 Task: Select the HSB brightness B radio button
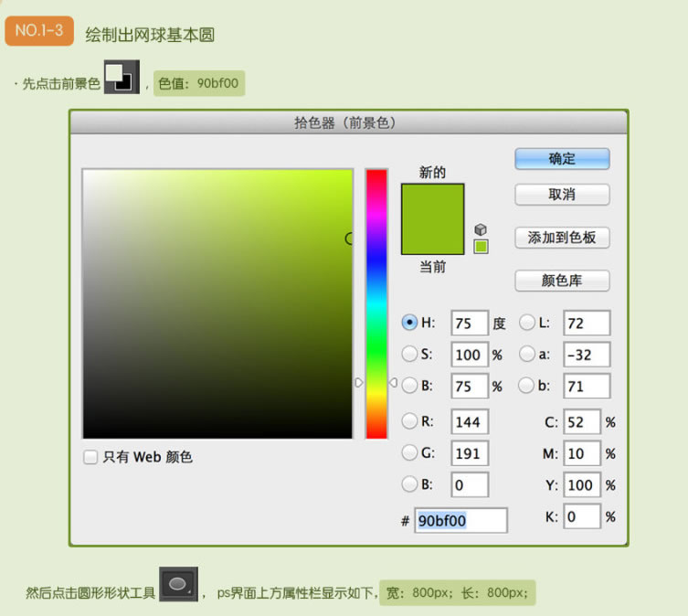point(409,386)
